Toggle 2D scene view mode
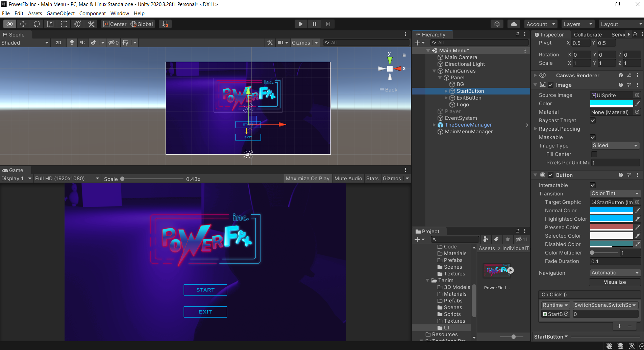 pos(58,43)
